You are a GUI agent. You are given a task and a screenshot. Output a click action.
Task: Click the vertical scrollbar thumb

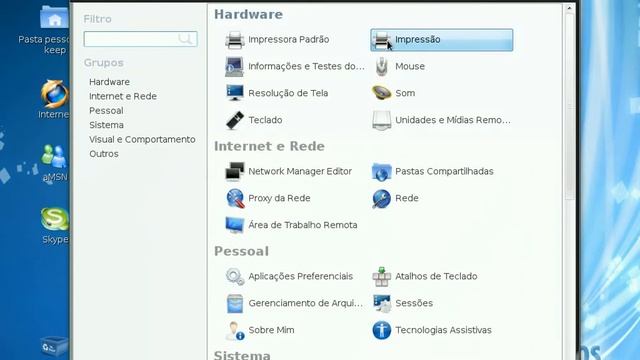(569, 106)
